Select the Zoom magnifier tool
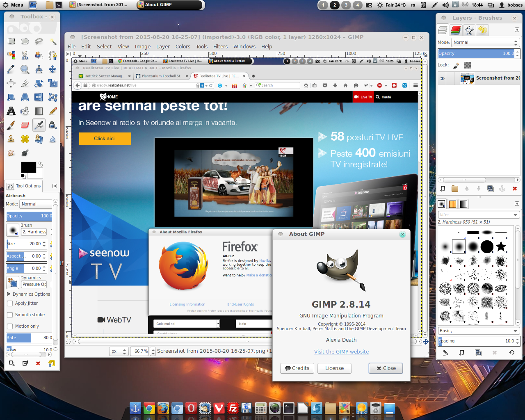This screenshot has height=420, width=525. (x=25, y=69)
